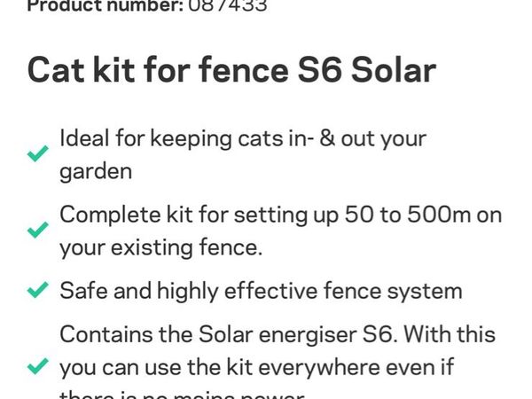Click the green checkmark beside 'Ideal for keeping cats'

(x=37, y=153)
